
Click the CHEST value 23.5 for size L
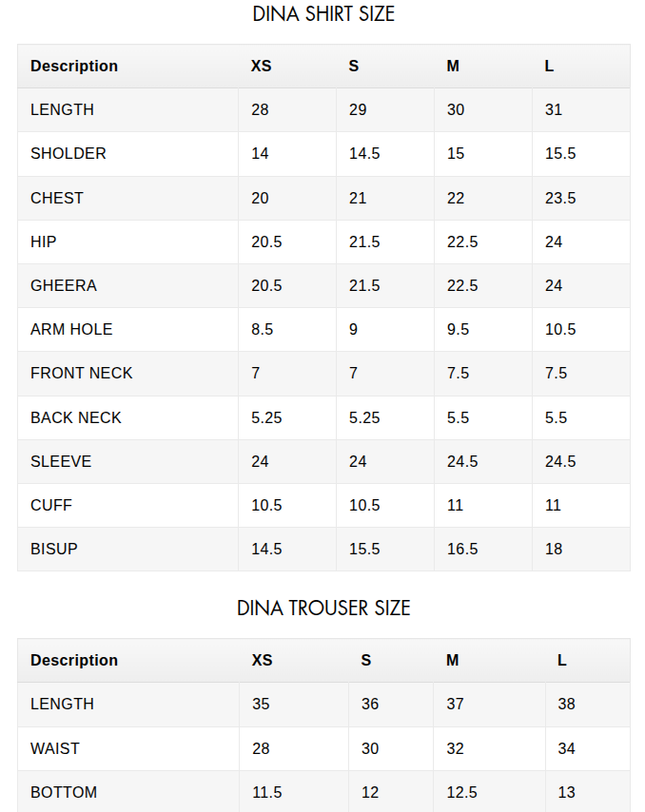click(560, 198)
